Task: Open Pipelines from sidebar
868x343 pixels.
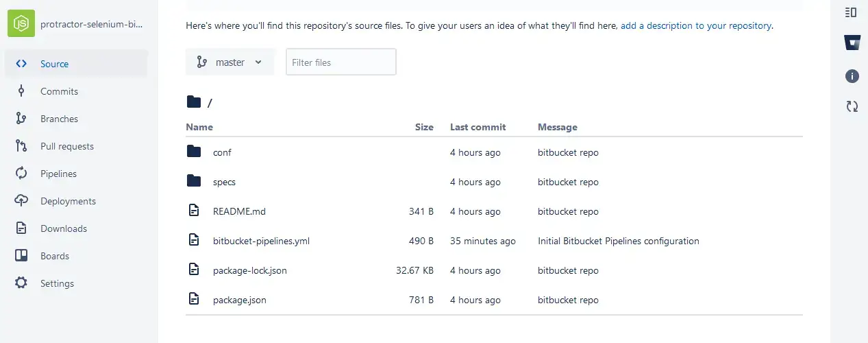Action: point(76,174)
